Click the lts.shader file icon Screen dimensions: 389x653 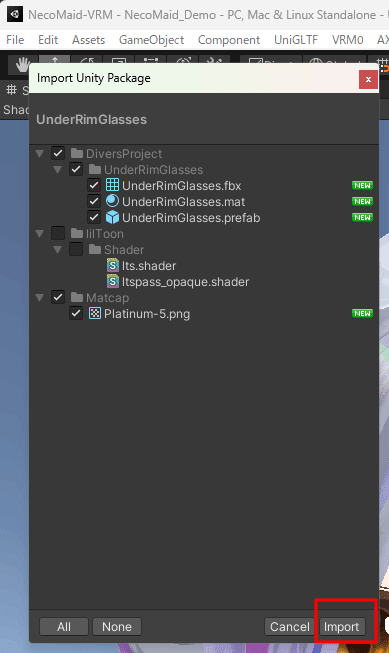point(112,265)
